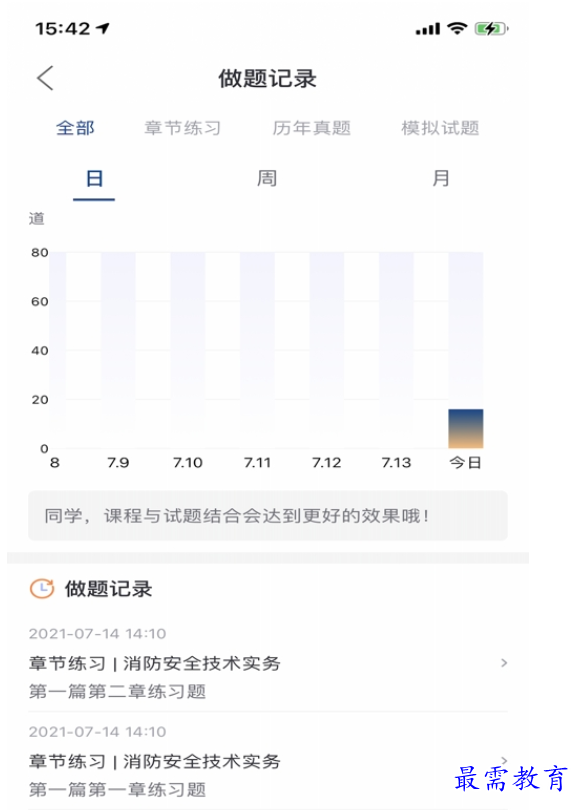Open 第一篇第一章练习题 record via chevron
The image size is (576, 810).
[x=504, y=760]
